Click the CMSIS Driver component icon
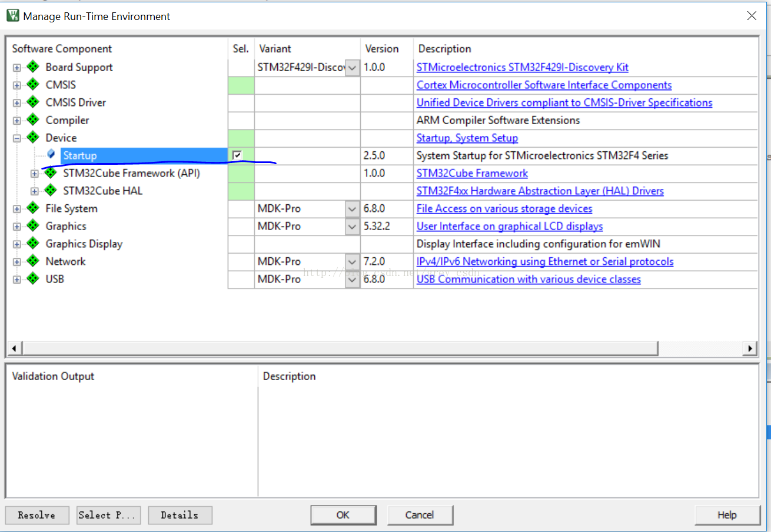 point(33,102)
